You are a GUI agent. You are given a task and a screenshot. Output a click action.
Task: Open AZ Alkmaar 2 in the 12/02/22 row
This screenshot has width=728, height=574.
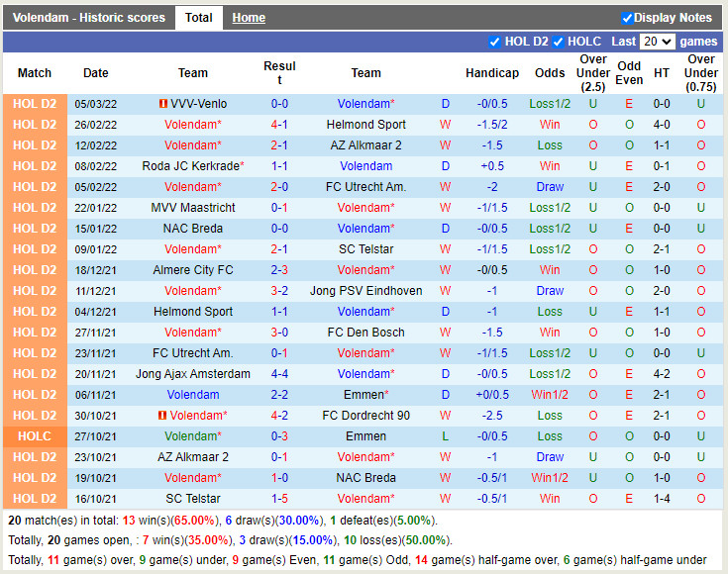[365, 145]
